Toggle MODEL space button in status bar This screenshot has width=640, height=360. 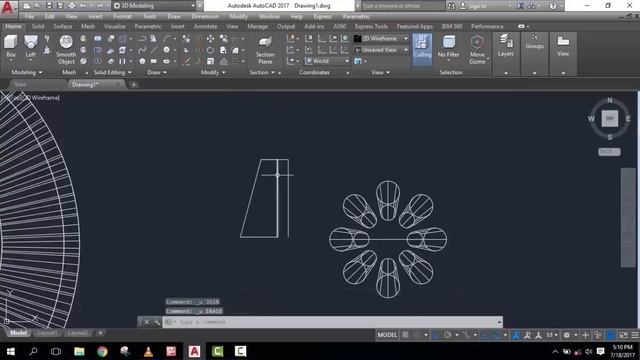387,335
